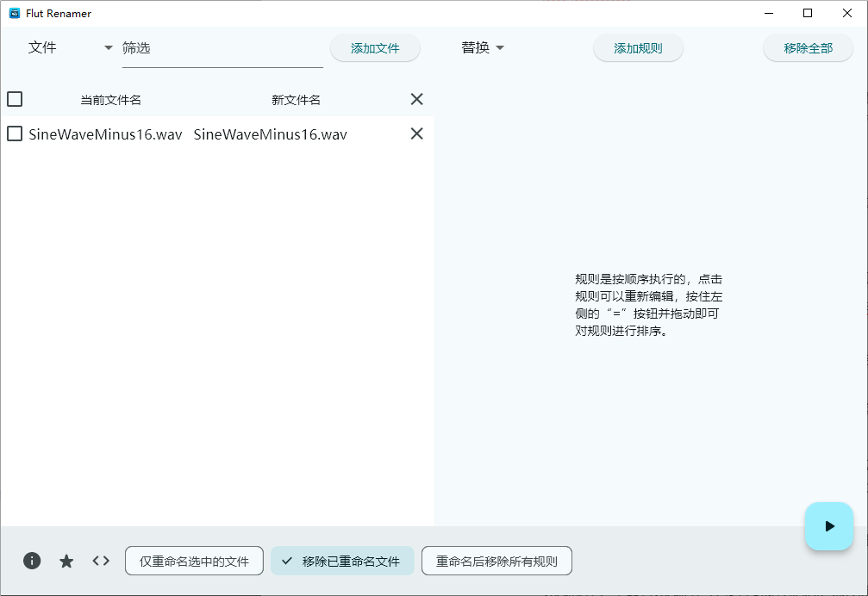The width and height of the screenshot is (868, 596).
Task: Click the 添加文件 button to add files
Action: [375, 48]
